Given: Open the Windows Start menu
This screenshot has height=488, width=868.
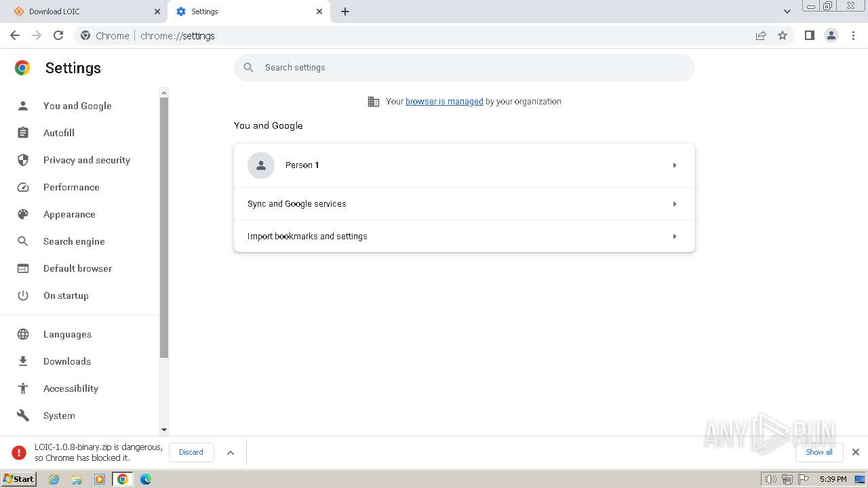Looking at the screenshot, I should point(18,479).
